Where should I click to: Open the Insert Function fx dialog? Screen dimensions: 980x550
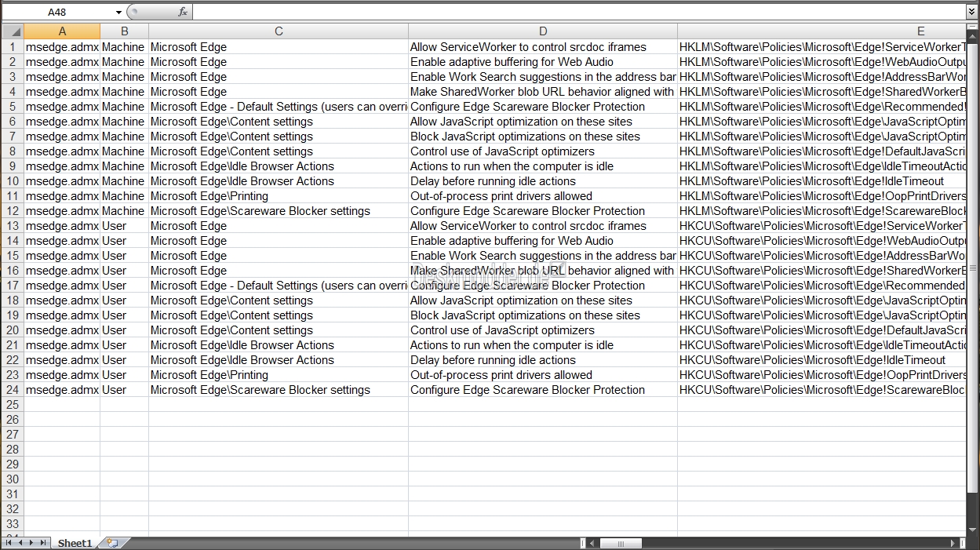click(x=183, y=12)
